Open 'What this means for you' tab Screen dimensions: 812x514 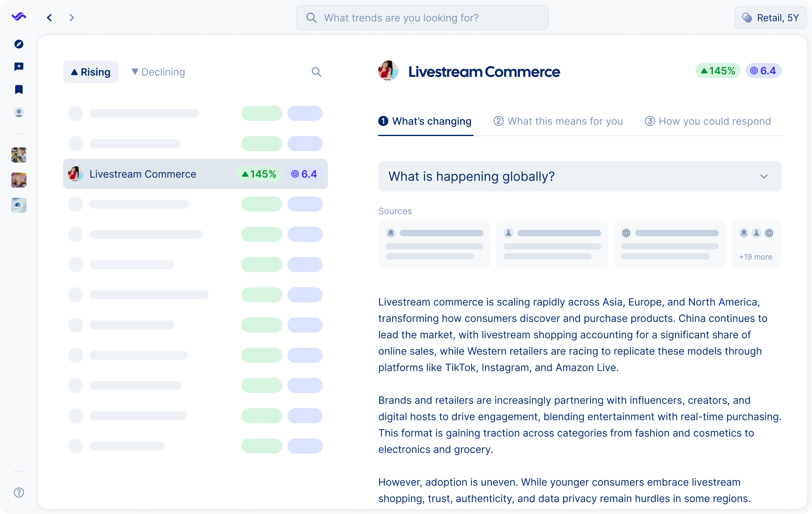558,121
